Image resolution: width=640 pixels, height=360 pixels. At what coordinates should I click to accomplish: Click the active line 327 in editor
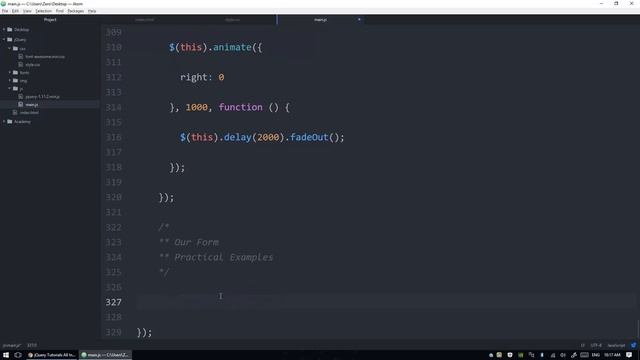point(386,302)
